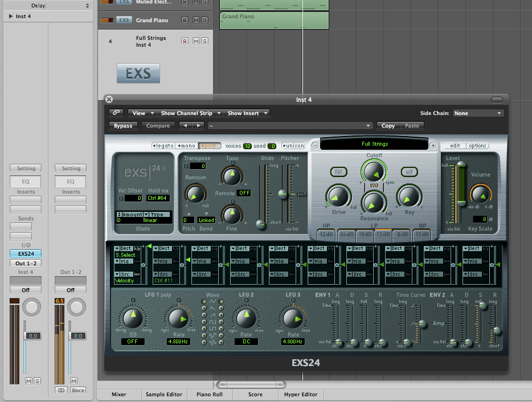Record-enable the Full Strings track
The width and height of the screenshot is (532, 402).
click(185, 41)
